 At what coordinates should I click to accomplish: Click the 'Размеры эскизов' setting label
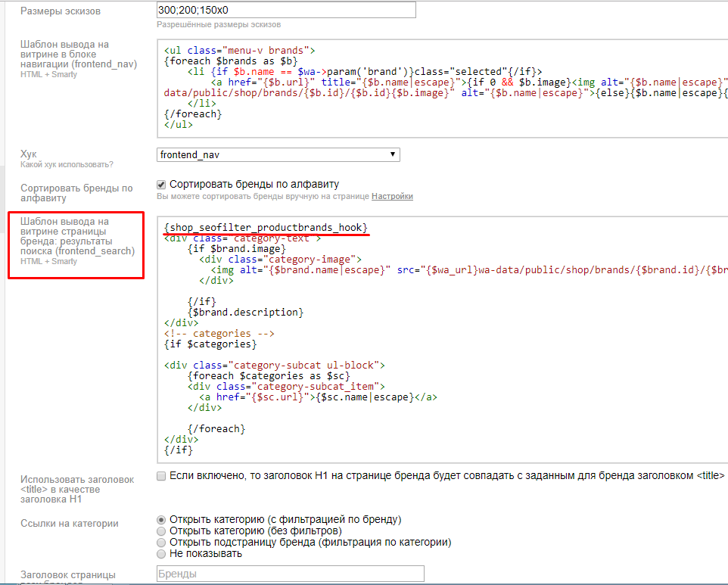tap(61, 11)
